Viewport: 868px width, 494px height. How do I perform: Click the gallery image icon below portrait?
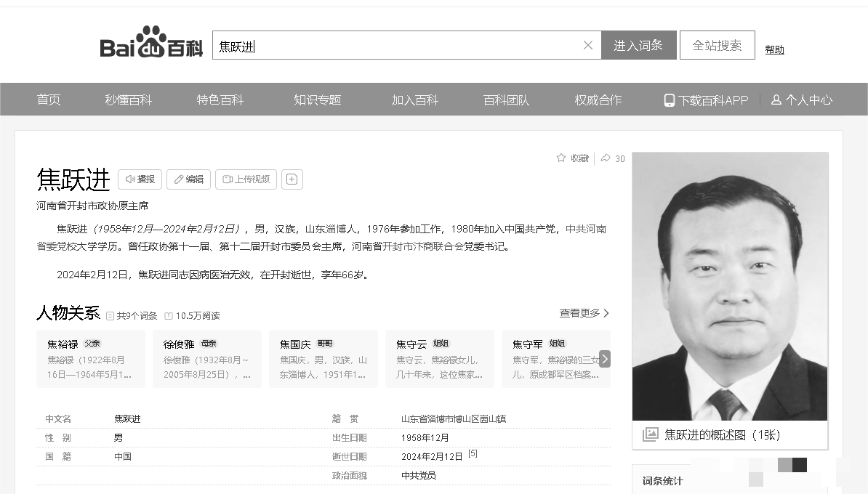(x=651, y=435)
